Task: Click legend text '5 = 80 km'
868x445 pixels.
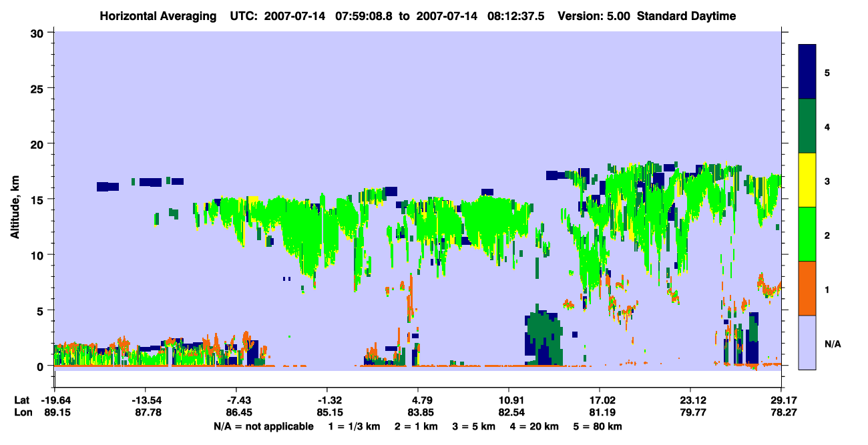Action: (x=598, y=426)
